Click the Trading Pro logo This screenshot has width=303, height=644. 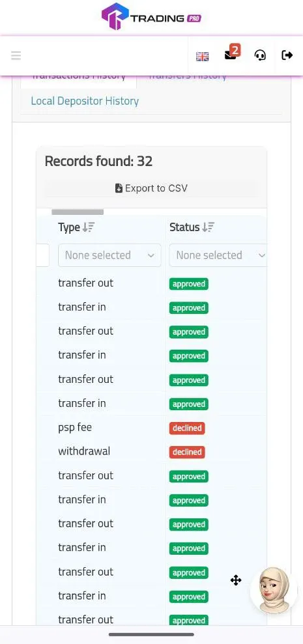(x=151, y=17)
